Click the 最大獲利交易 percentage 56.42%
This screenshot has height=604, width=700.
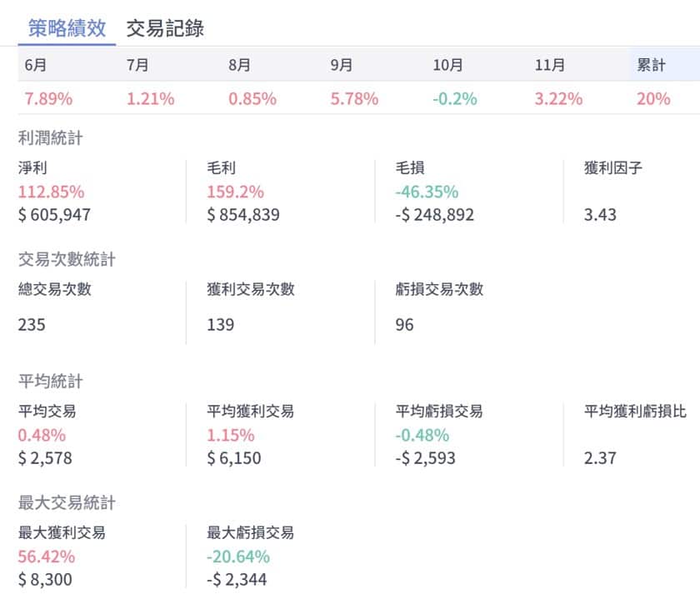pos(46,557)
